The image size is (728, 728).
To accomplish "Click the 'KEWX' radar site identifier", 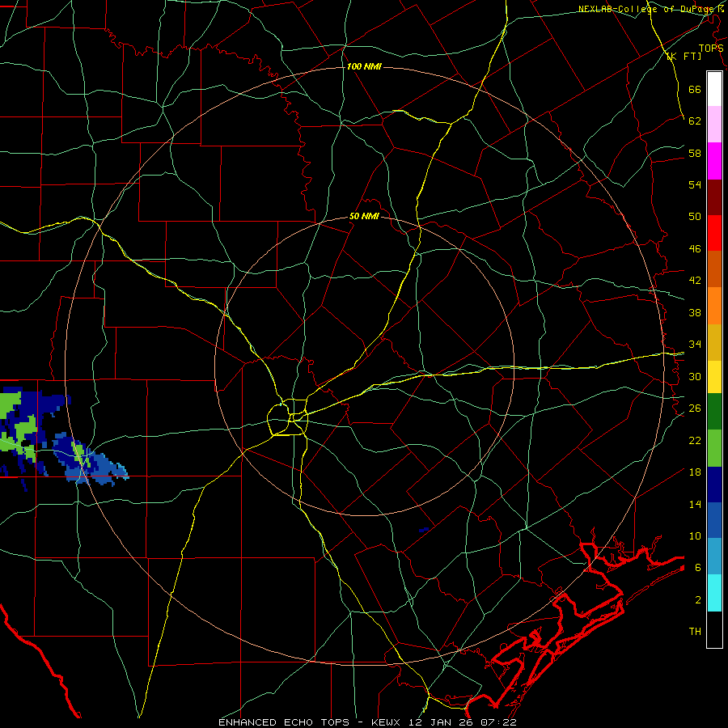I will click(x=387, y=722).
